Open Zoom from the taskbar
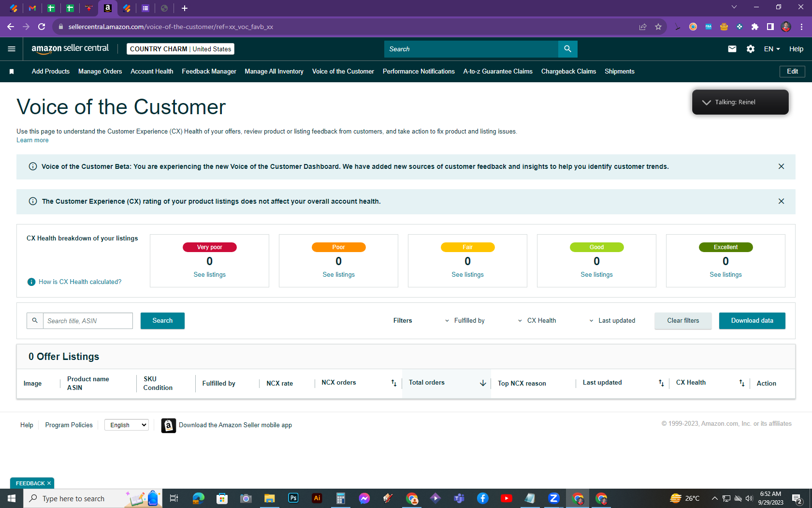 coord(554,498)
